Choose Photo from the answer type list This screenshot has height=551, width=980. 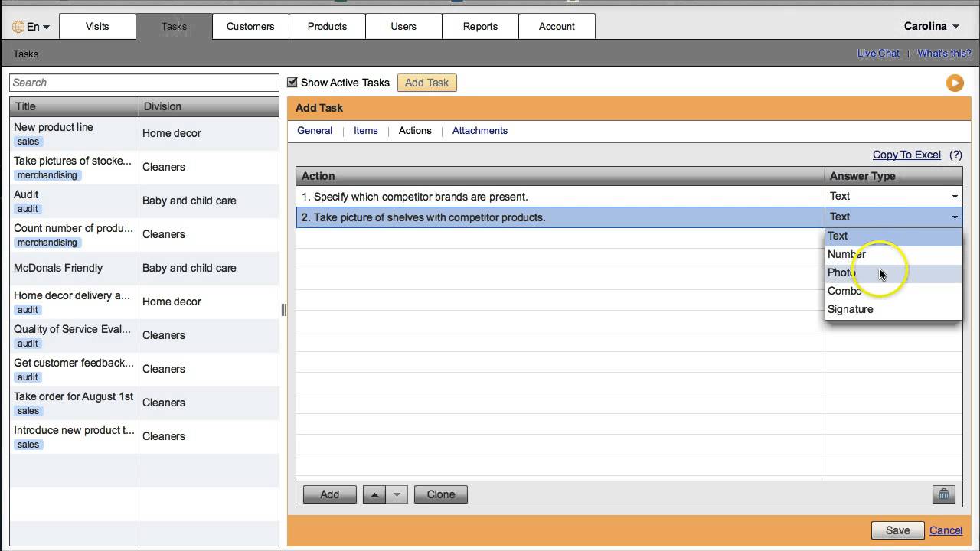pyautogui.click(x=893, y=272)
